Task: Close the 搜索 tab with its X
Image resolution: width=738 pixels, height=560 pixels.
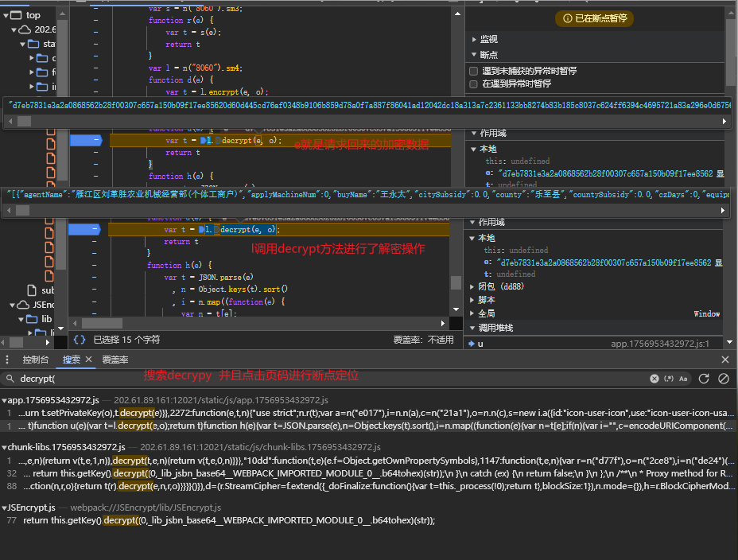Action: coord(88,359)
